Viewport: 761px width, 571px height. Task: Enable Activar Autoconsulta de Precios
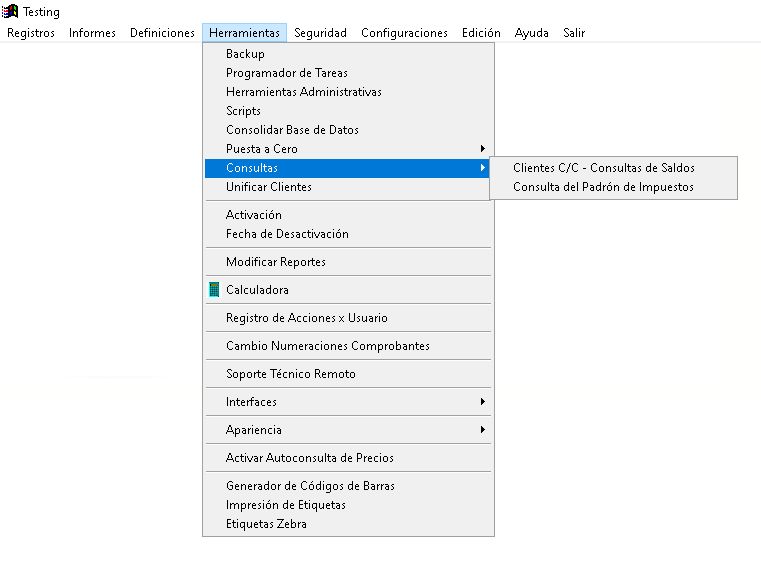coord(309,458)
